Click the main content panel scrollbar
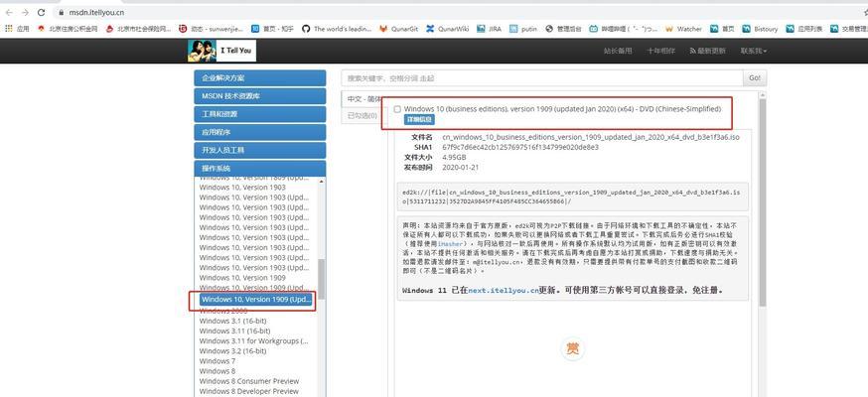This screenshot has height=397, width=868. pos(763,201)
